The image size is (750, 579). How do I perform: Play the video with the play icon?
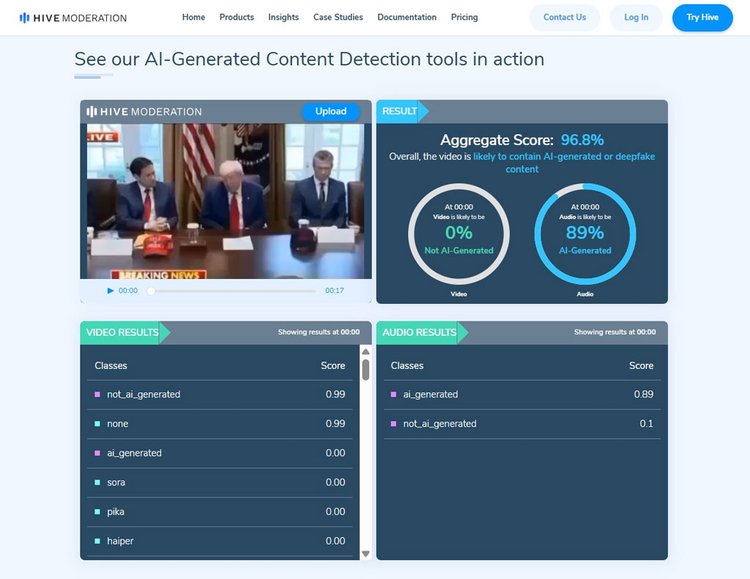tap(110, 290)
